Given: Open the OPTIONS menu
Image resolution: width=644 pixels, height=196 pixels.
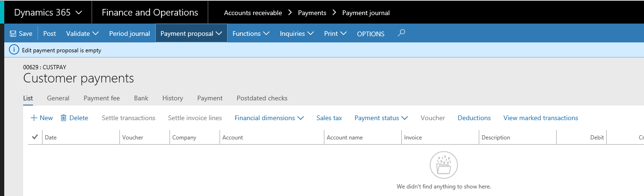Looking at the screenshot, I should 371,34.
